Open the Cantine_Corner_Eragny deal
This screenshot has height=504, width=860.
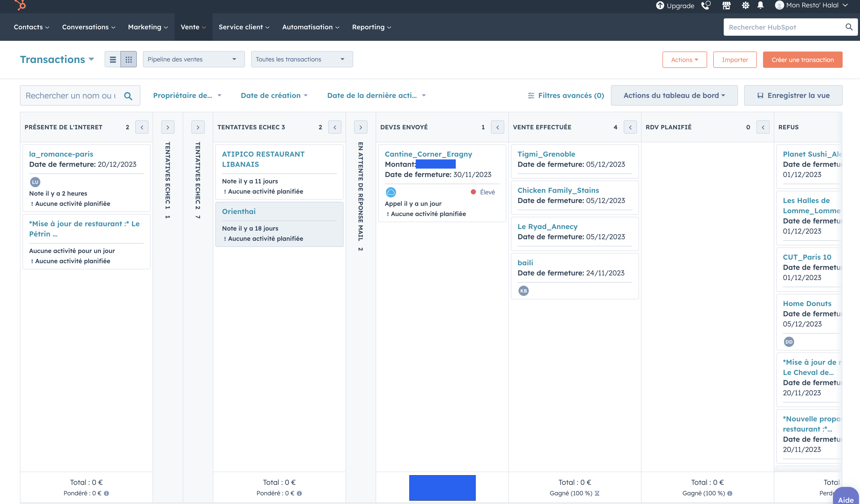[x=428, y=154]
